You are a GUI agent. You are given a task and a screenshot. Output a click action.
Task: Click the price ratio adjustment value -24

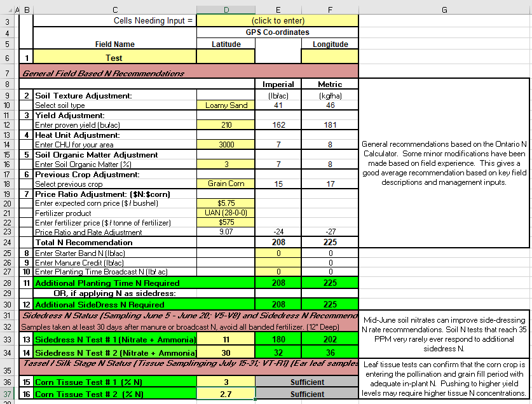point(278,232)
